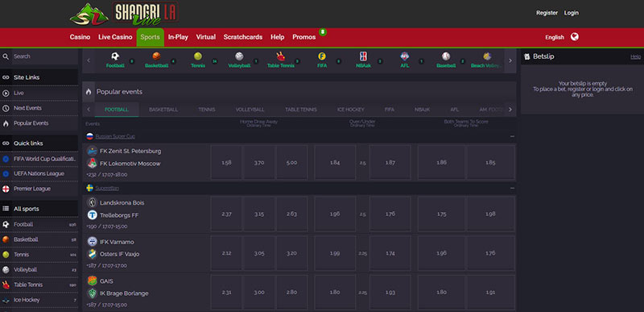Screen dimensions: 644x312
Task: Switch to ICE HOCKEY popular events tab
Action: [350, 110]
